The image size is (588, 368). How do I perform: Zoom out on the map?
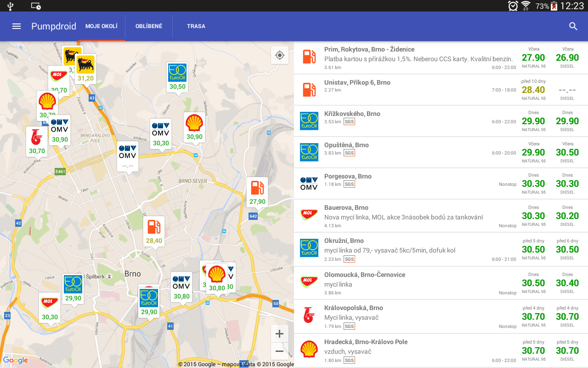coord(279,351)
